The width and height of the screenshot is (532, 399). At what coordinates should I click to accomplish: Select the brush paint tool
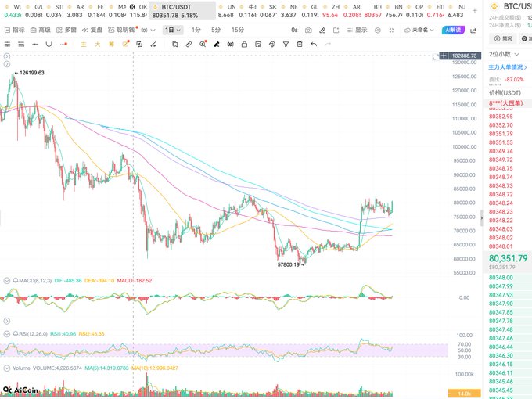point(217,44)
